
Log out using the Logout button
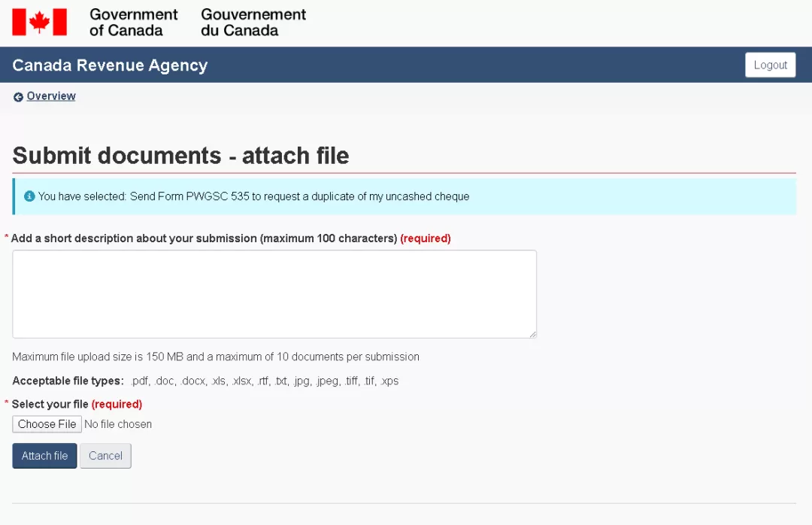[x=770, y=65]
